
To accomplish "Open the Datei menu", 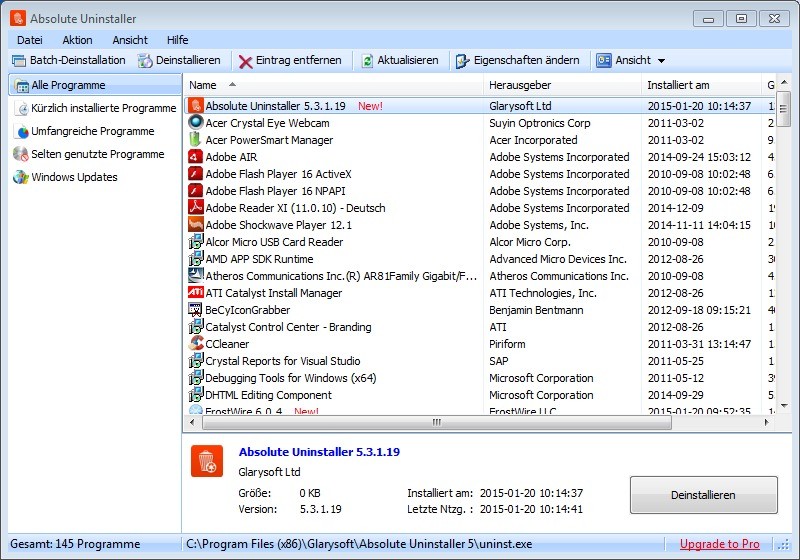I will 30,40.
